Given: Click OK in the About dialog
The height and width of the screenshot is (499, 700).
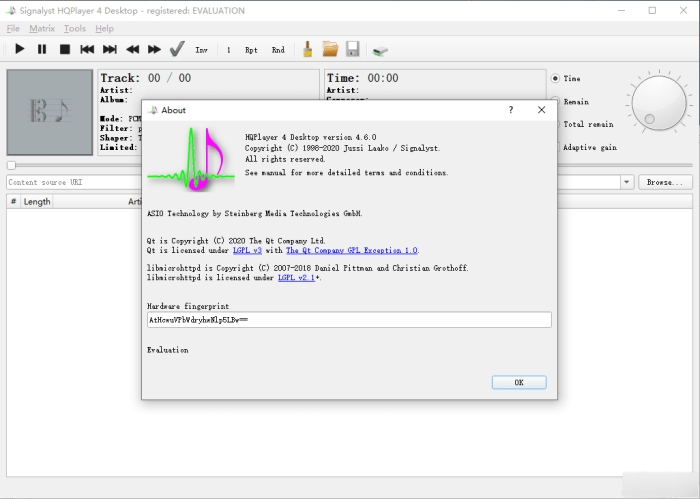Looking at the screenshot, I should coord(519,382).
